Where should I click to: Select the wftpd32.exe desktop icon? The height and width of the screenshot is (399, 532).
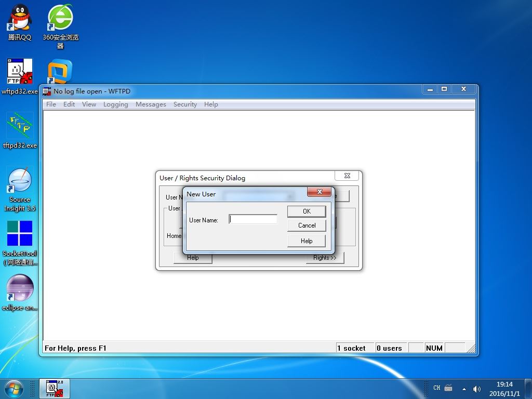coord(19,76)
